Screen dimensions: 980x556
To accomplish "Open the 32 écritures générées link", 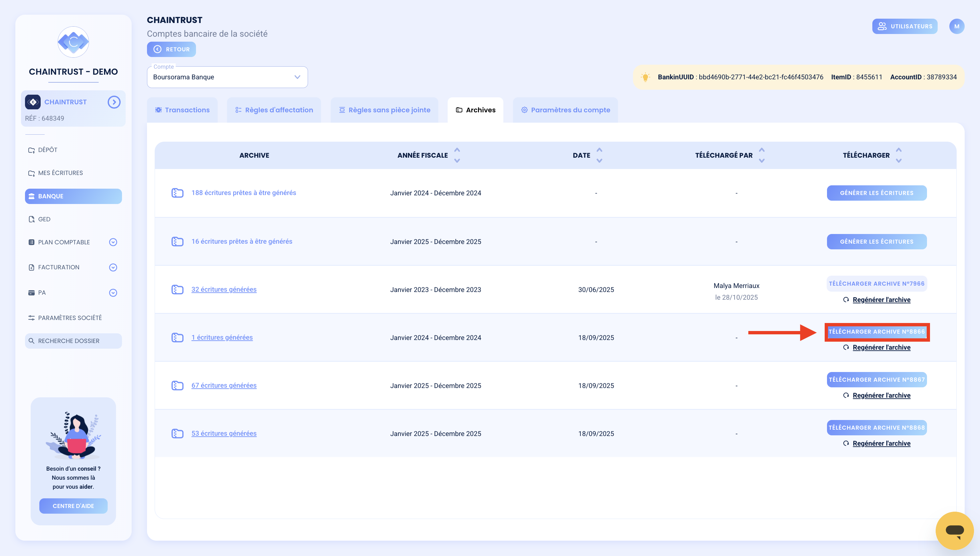I will (224, 289).
